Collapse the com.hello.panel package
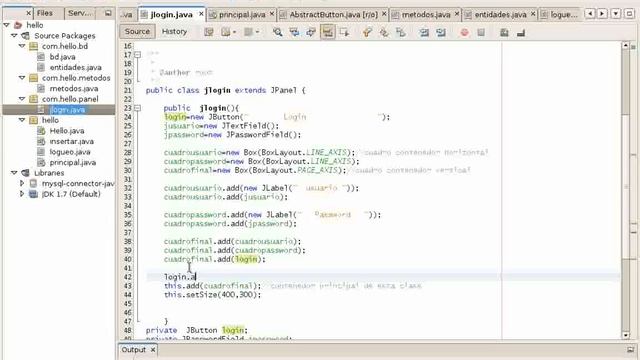 coord(22,99)
